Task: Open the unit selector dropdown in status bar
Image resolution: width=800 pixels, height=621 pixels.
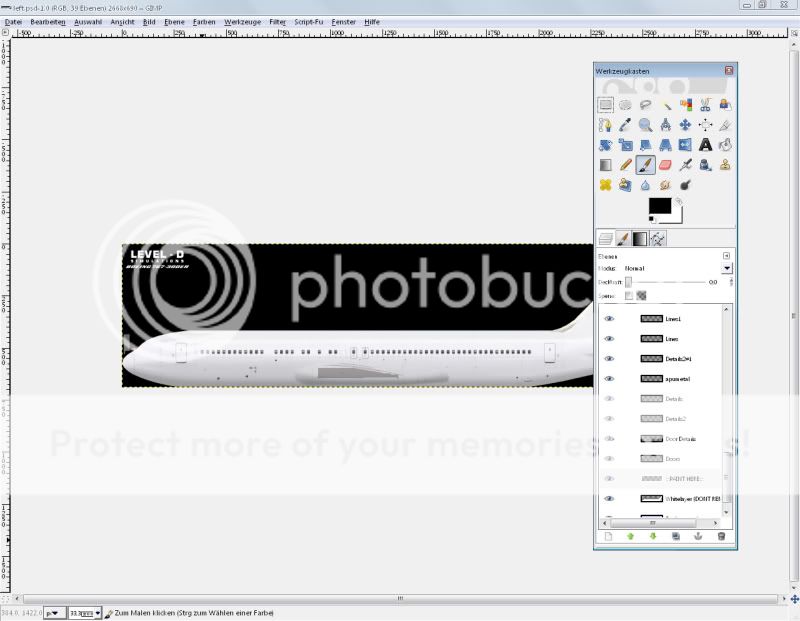Action: click(x=54, y=612)
